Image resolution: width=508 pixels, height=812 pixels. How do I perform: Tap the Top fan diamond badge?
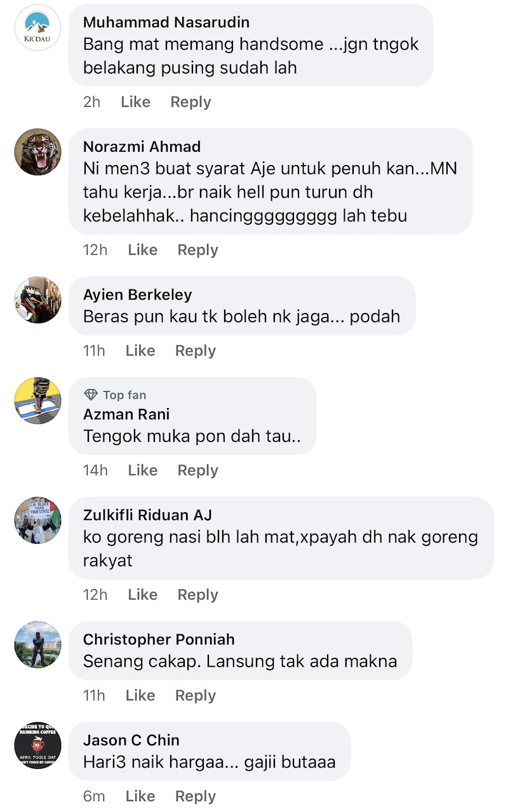[x=91, y=395]
